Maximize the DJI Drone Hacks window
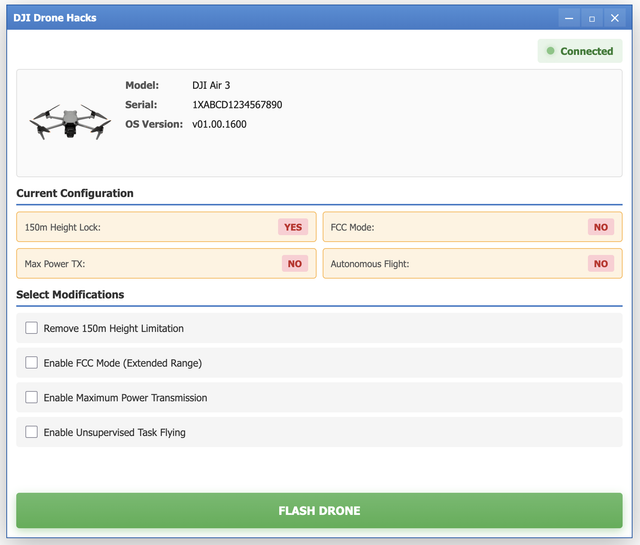Screen dimensions: 640x545 click(592, 18)
